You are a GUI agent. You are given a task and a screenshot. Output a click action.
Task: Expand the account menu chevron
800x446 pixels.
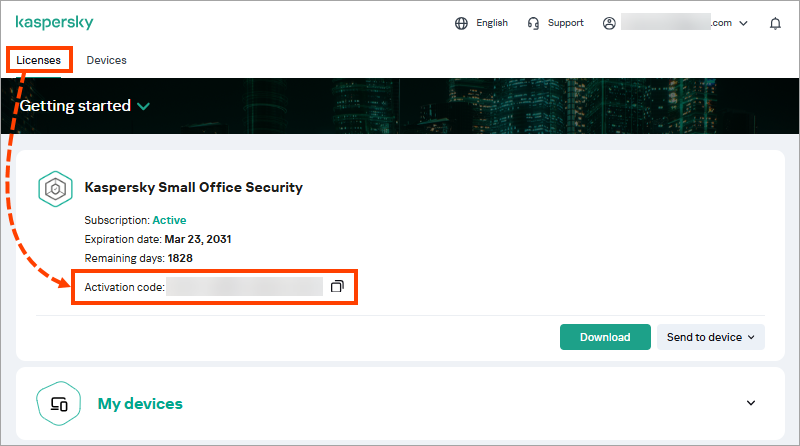tap(743, 24)
